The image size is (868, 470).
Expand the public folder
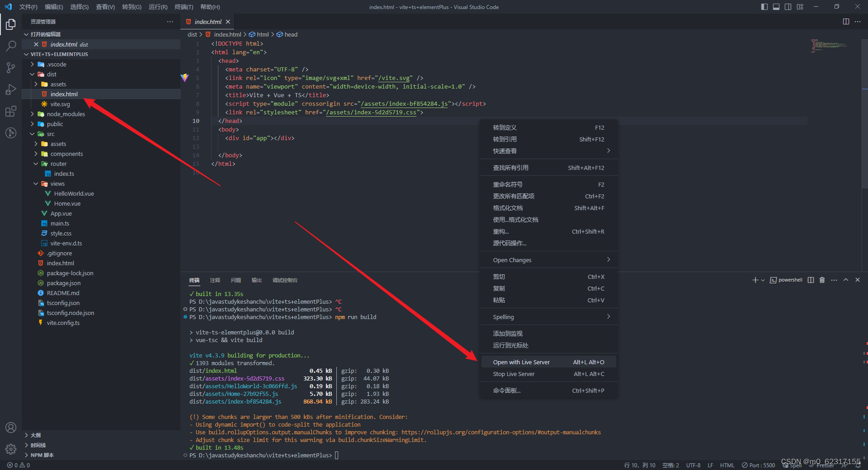click(x=55, y=124)
